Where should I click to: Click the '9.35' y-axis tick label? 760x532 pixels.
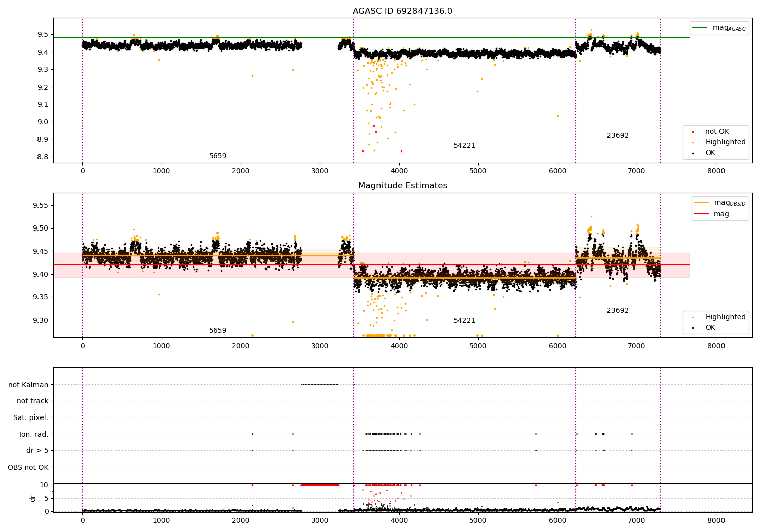(x=41, y=297)
